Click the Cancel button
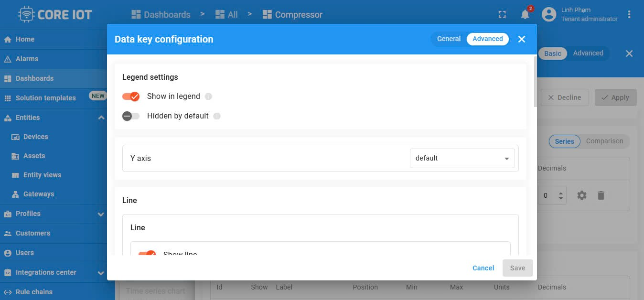 pos(483,268)
